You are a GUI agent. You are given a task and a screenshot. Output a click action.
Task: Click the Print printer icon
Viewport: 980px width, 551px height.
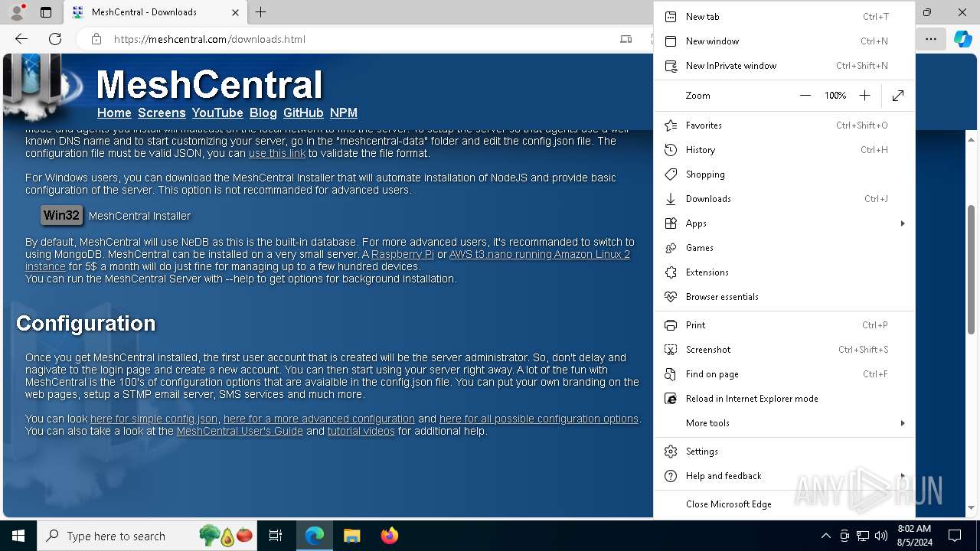671,324
